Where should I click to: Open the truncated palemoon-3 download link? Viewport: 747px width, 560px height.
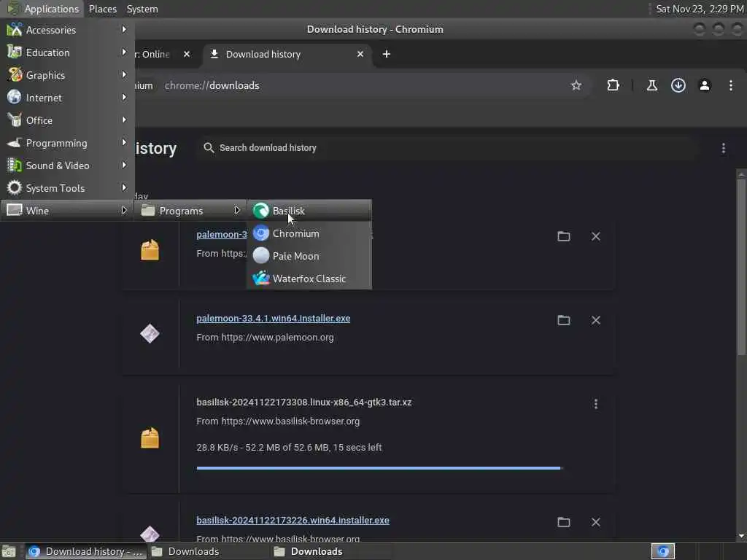pos(222,234)
